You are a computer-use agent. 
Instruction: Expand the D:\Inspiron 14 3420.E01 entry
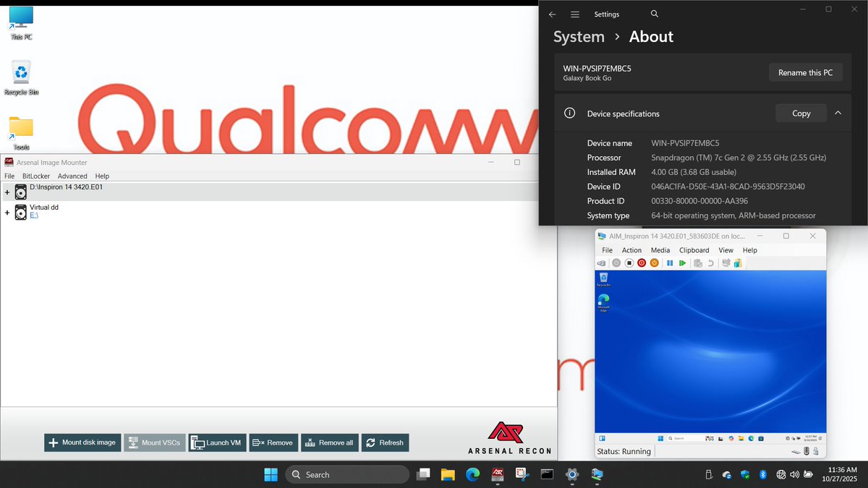tap(7, 193)
